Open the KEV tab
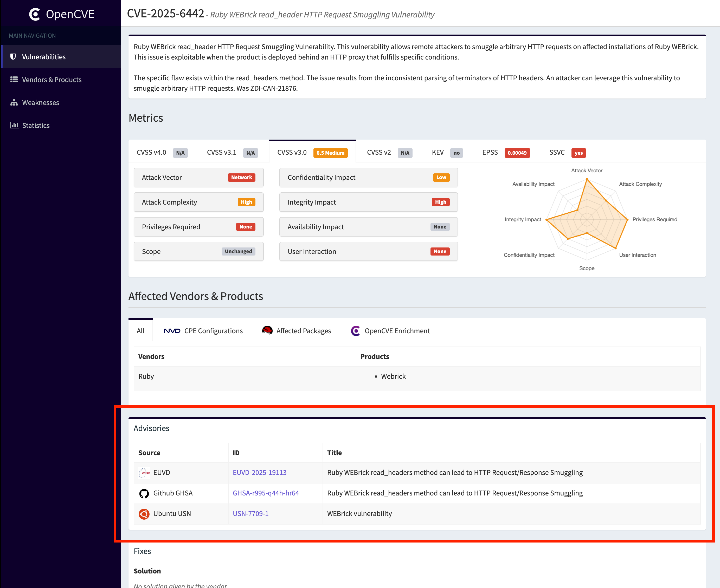720x588 pixels. coord(447,152)
